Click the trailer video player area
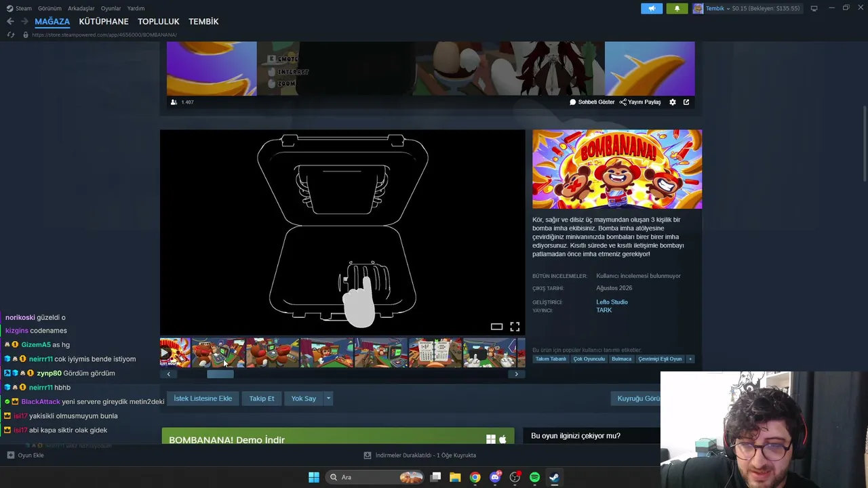The width and height of the screenshot is (868, 488). (x=342, y=232)
